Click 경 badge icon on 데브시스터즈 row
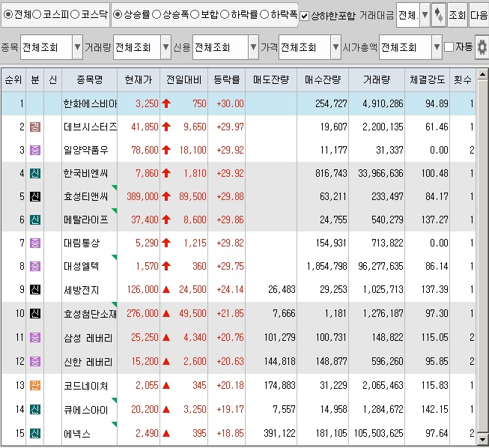Image resolution: width=489 pixels, height=448 pixels. (35, 127)
